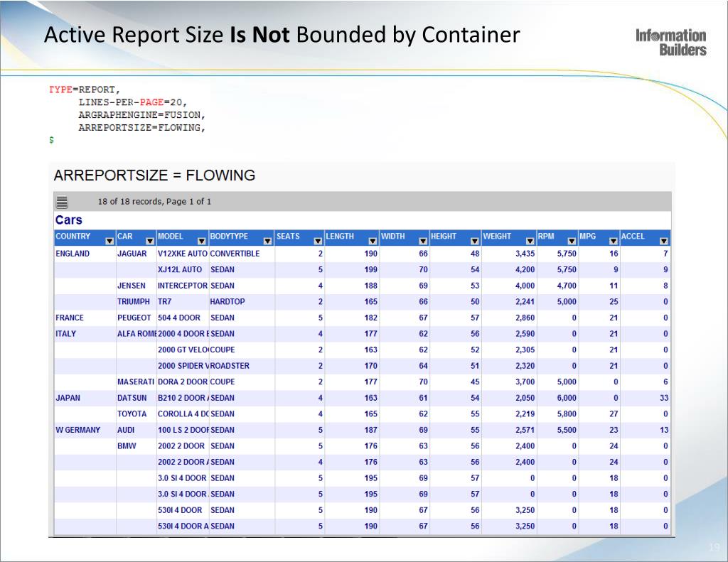Click the ACCEL value 33
Viewport: 728px width, 562px height.
(x=664, y=398)
